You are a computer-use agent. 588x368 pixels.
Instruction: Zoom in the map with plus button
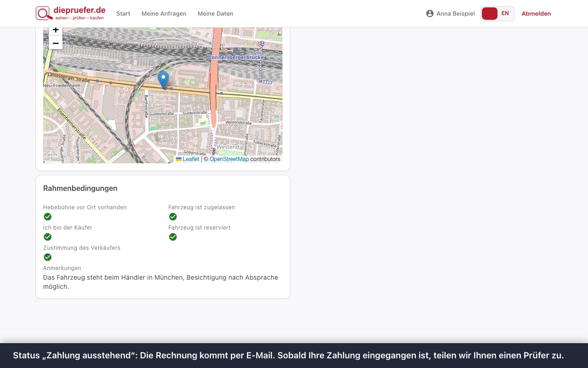[56, 31]
